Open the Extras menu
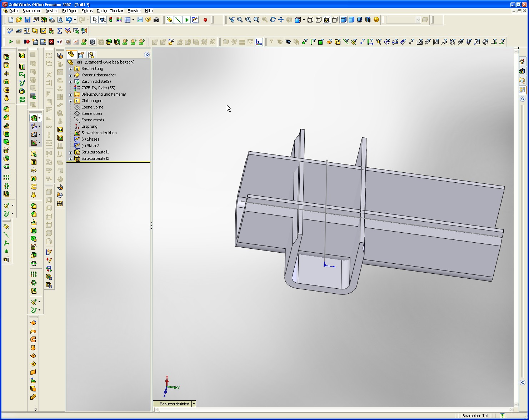The width and height of the screenshot is (529, 420). (x=87, y=11)
